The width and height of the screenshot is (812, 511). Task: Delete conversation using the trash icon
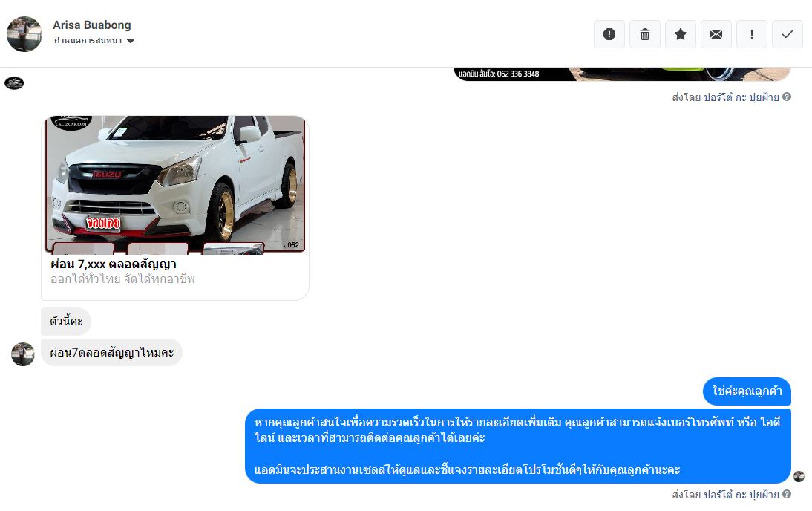pos(645,34)
